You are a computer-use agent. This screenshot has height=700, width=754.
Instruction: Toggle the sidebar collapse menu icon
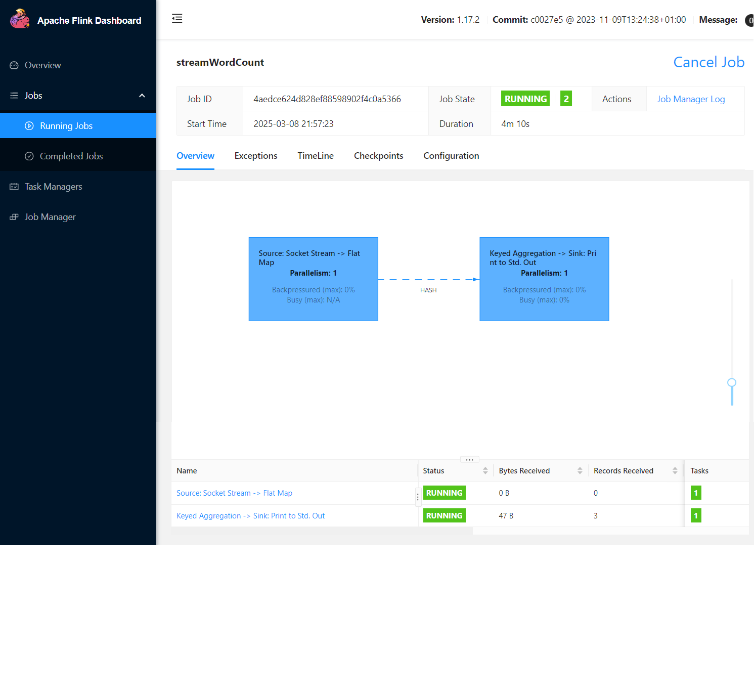coord(177,19)
